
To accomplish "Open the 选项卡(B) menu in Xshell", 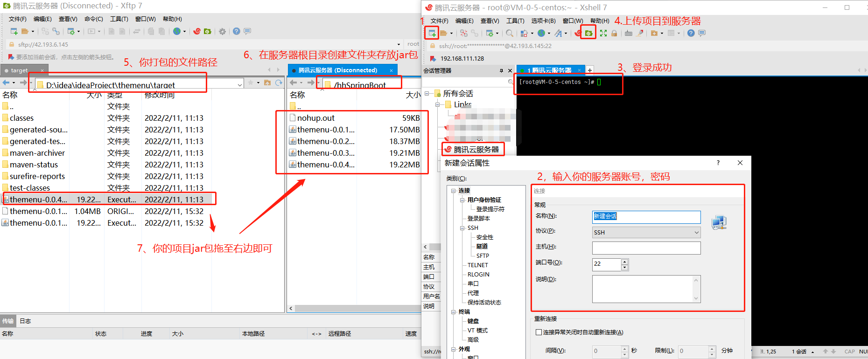I will 544,21.
